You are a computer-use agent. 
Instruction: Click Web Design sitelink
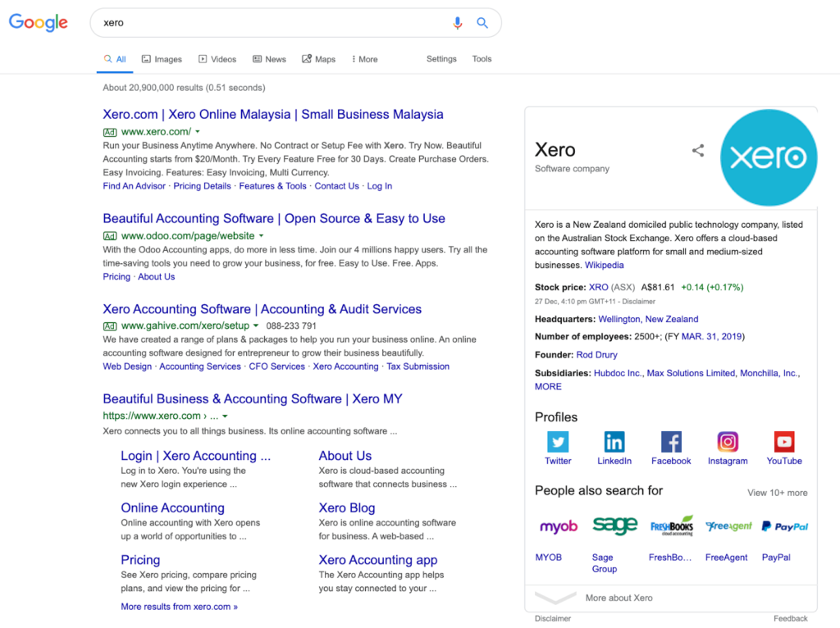(127, 366)
